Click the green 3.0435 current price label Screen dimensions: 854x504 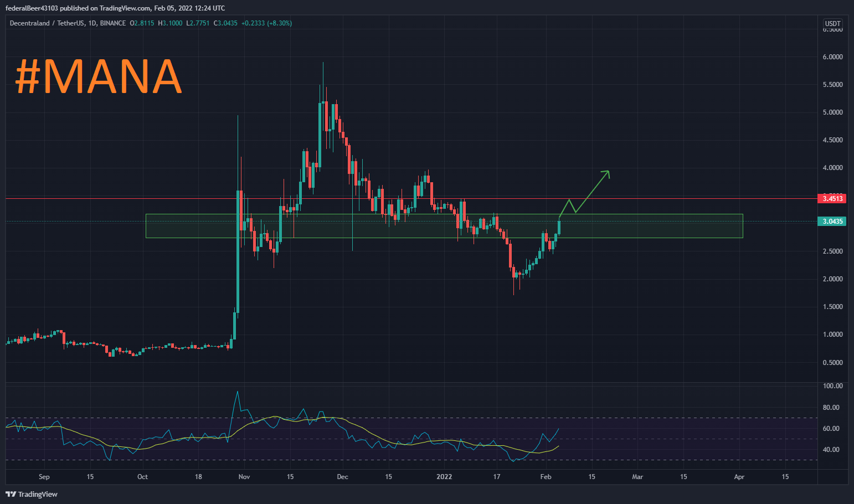click(832, 222)
